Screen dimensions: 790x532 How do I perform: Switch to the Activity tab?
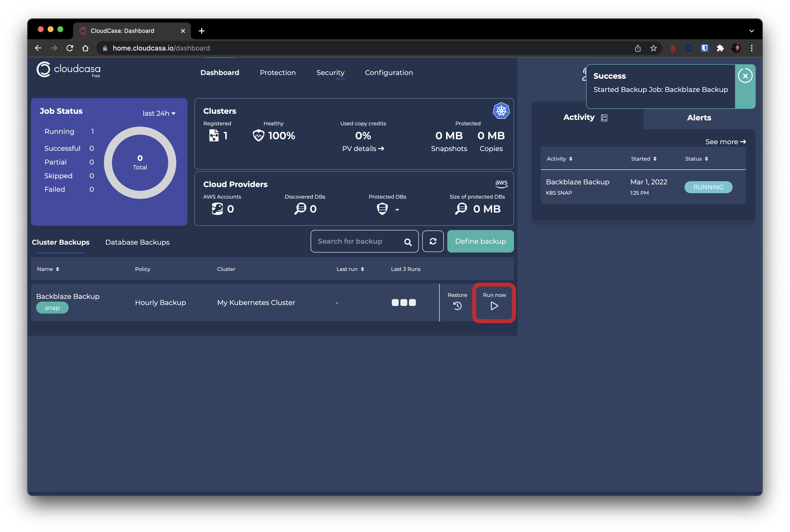coord(579,117)
